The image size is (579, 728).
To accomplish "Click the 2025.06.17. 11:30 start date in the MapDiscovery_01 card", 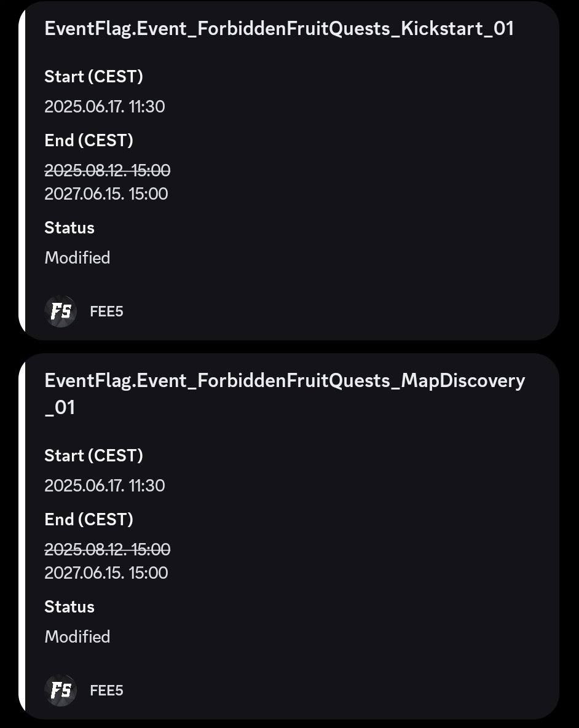I will pyautogui.click(x=104, y=486).
